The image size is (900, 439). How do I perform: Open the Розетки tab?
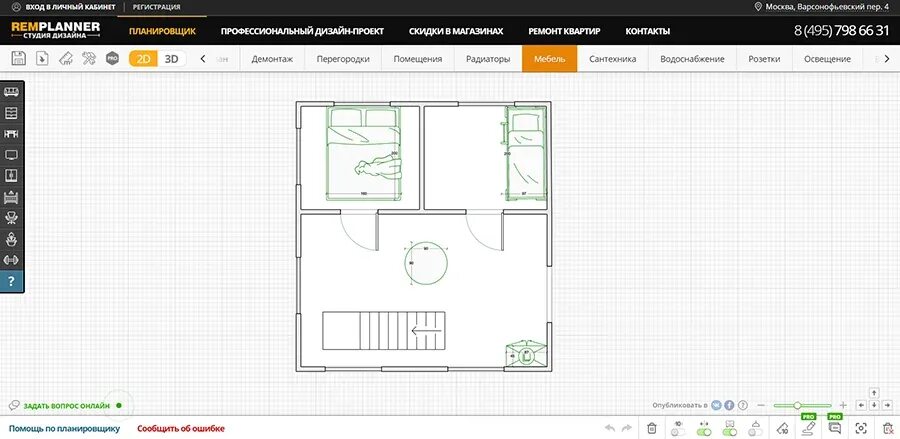[764, 59]
